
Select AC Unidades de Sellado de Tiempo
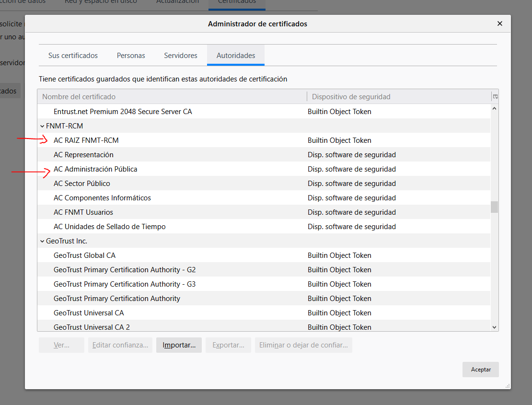(264, 227)
